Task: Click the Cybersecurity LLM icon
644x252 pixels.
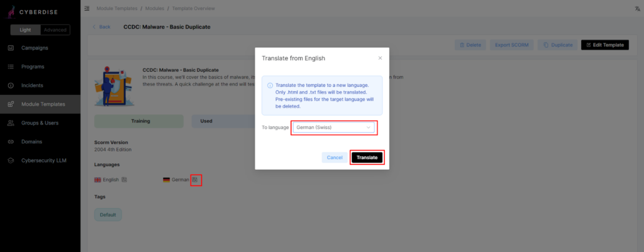Action: [11, 161]
